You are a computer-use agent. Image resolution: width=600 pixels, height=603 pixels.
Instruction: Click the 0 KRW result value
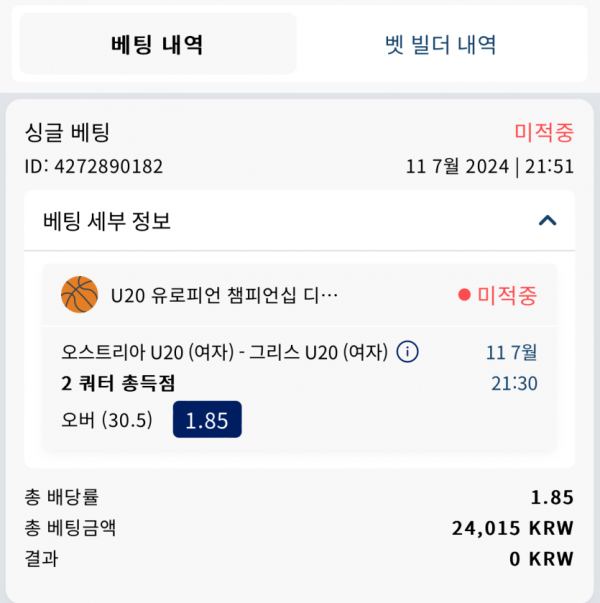tap(542, 559)
